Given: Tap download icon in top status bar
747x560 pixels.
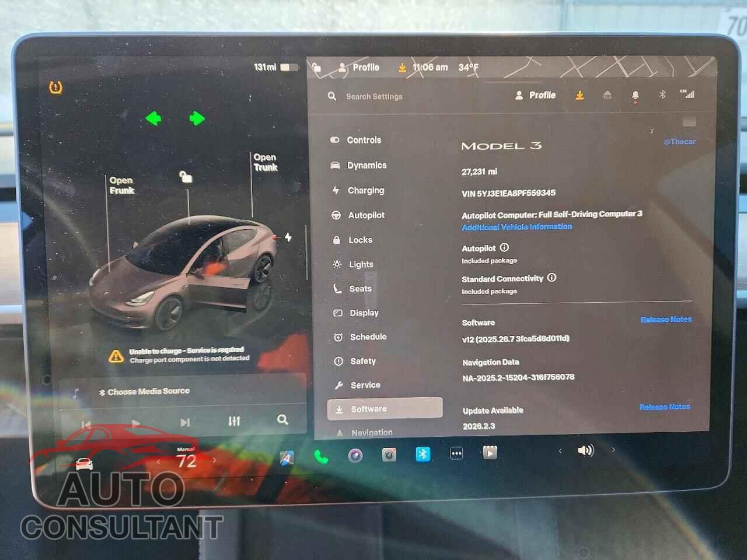Looking at the screenshot, I should 402,68.
